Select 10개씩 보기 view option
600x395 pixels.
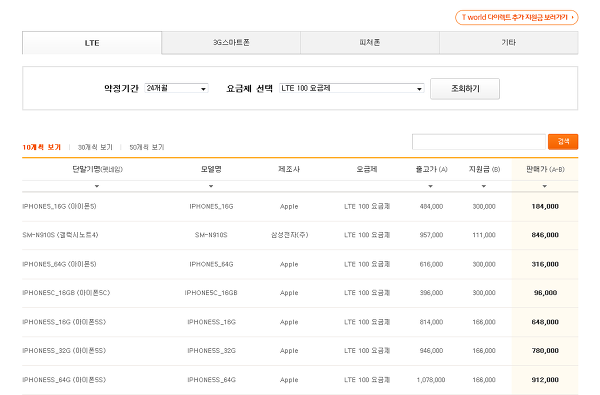[x=42, y=147]
